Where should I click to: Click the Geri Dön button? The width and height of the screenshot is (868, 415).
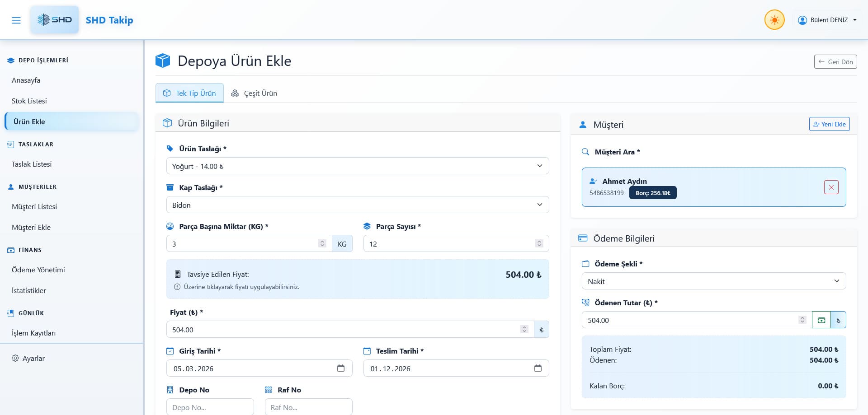835,62
